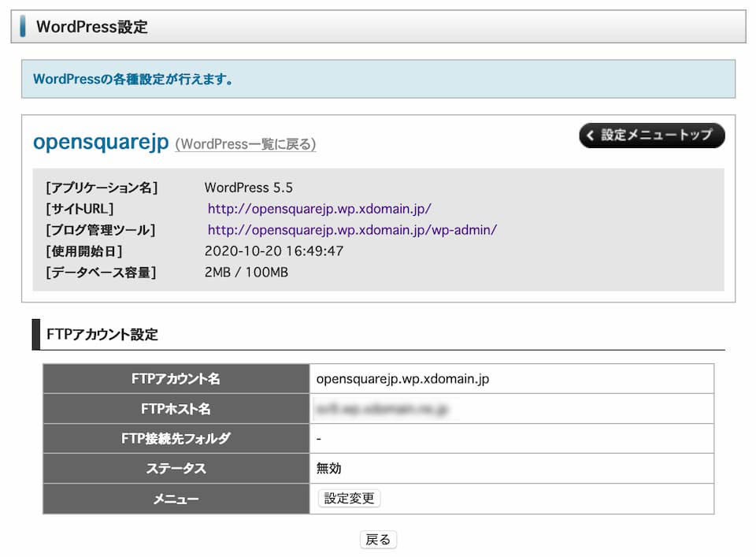Open the site URL opensquarejp.wp.xdomain.jp link

(x=319, y=209)
